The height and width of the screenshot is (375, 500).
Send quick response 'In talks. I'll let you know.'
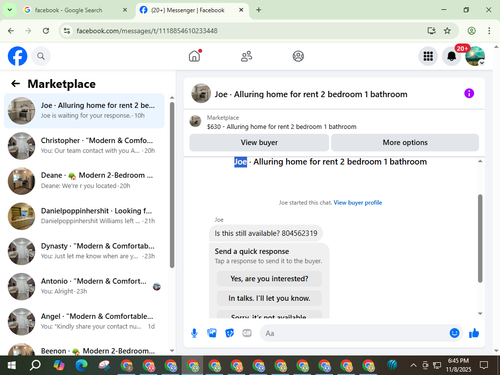[x=269, y=298]
